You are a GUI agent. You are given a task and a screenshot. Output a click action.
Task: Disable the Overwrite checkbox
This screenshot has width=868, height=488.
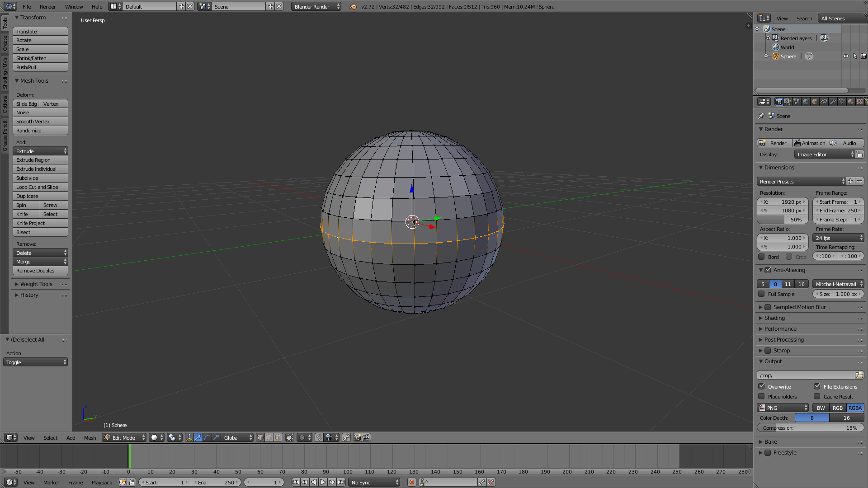(762, 386)
